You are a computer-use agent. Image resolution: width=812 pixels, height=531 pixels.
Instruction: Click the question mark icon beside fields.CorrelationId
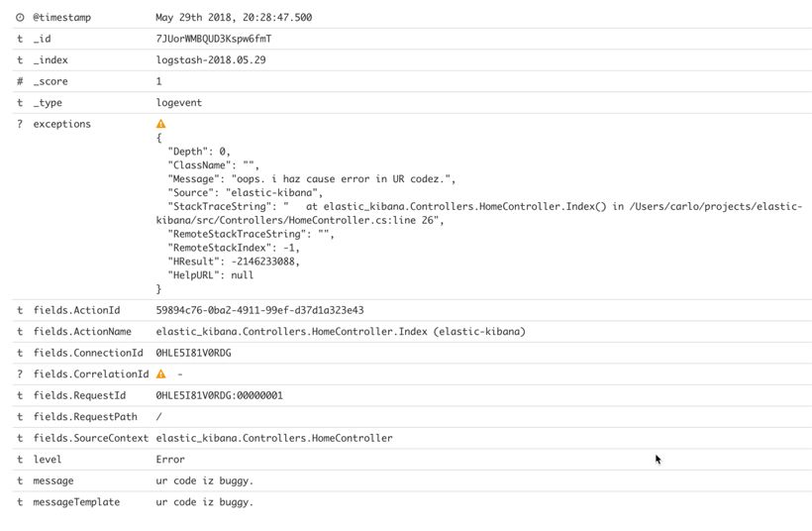pyautogui.click(x=20, y=374)
